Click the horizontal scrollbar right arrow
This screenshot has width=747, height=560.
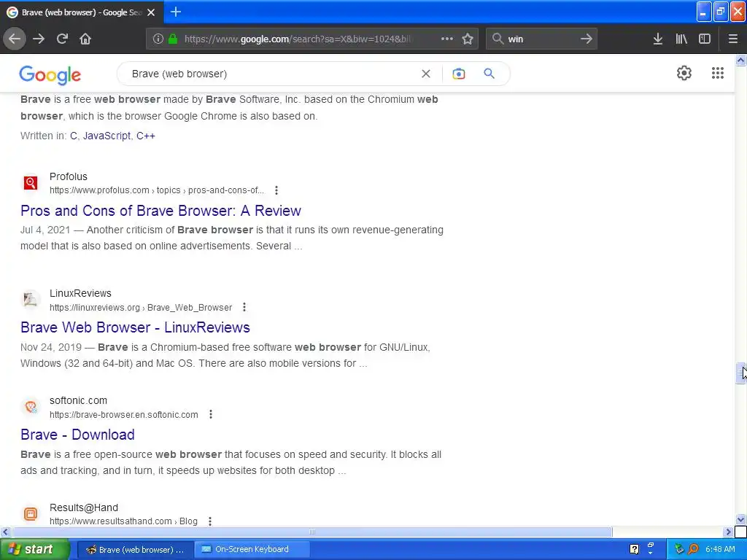pyautogui.click(x=728, y=532)
